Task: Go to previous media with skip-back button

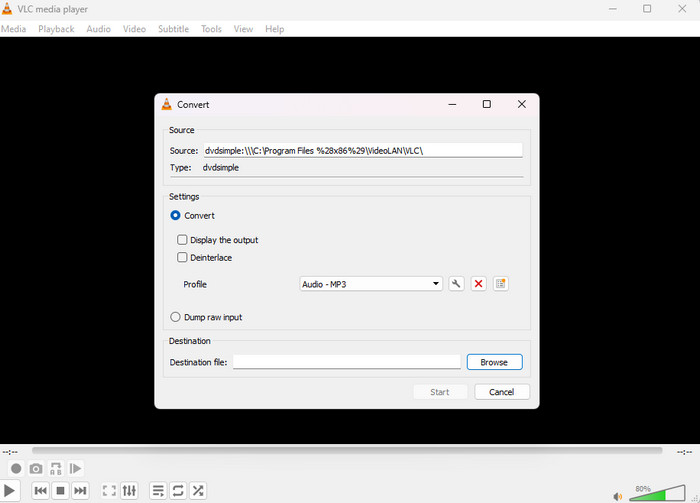Action: coord(41,491)
